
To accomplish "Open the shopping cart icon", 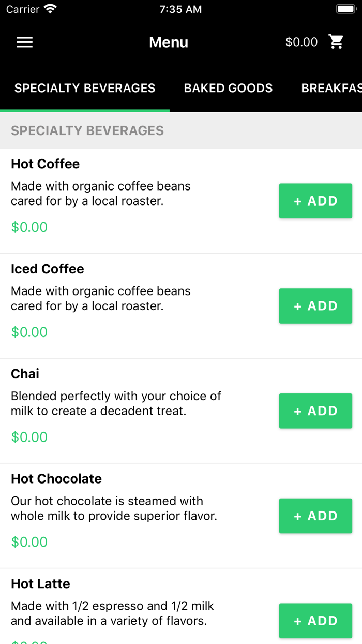I will (336, 42).
